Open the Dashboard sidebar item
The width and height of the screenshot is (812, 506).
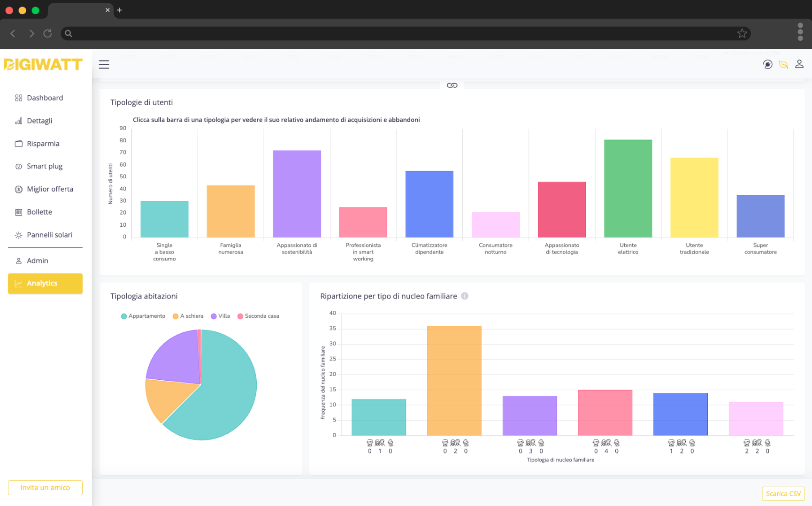click(x=45, y=98)
